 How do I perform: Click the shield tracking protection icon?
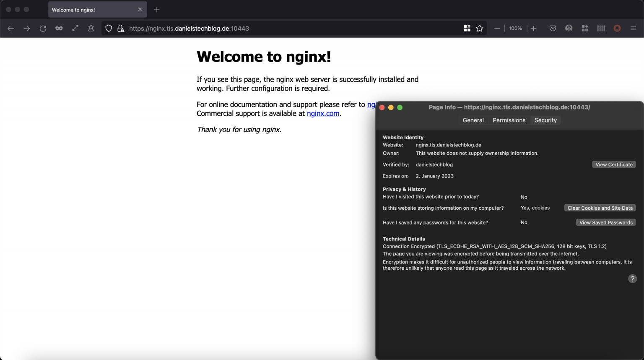[109, 28]
